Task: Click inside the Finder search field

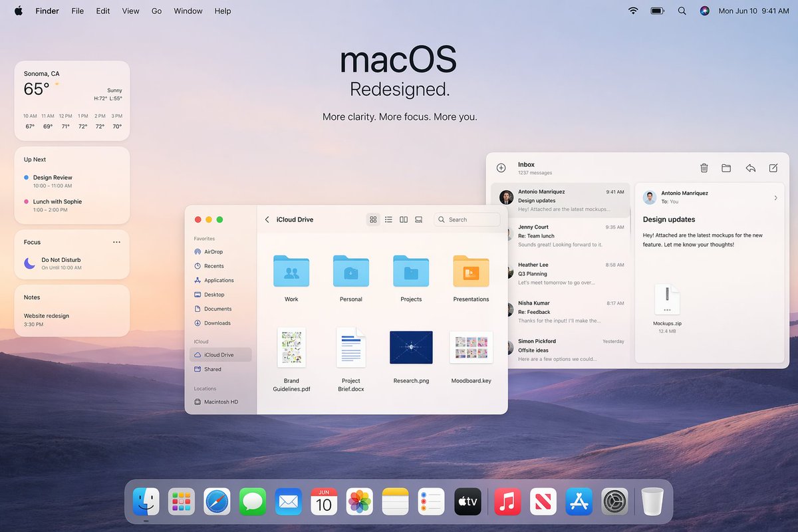Action: click(467, 219)
